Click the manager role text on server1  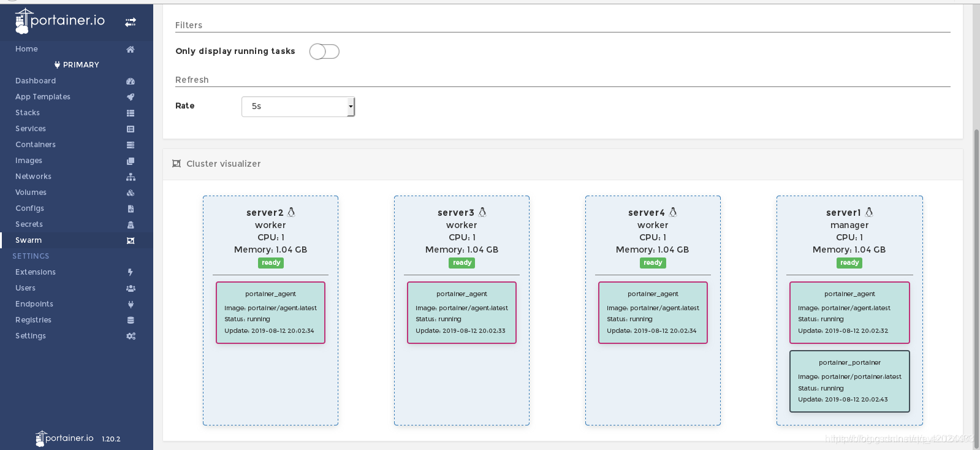[849, 225]
